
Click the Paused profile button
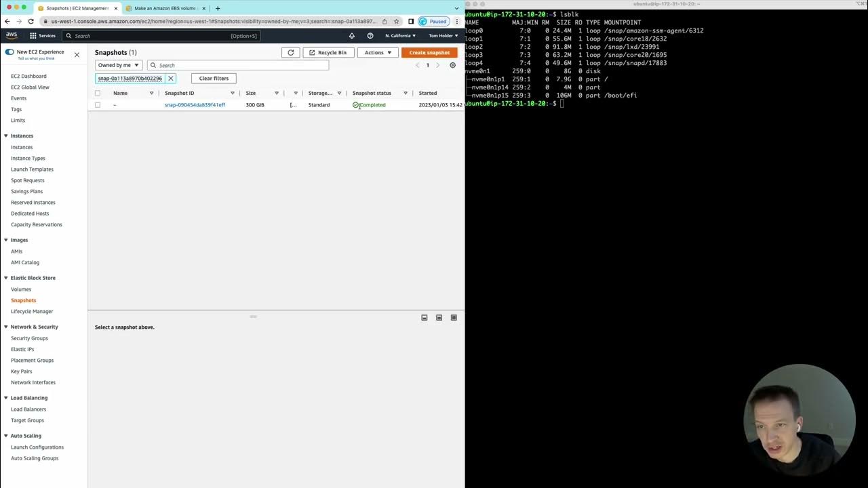(x=433, y=21)
